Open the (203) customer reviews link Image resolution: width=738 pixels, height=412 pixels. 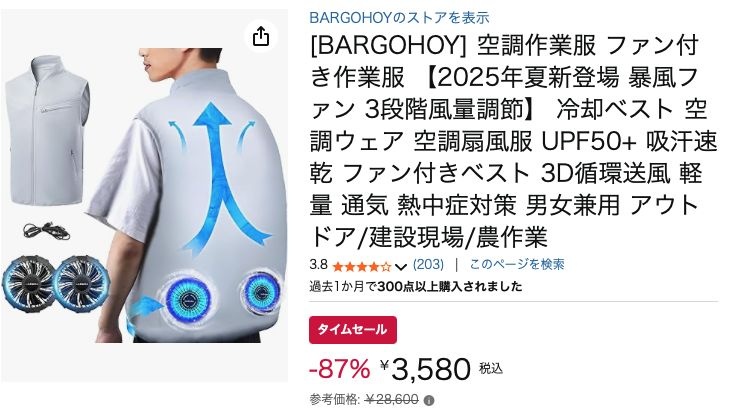coord(428,264)
